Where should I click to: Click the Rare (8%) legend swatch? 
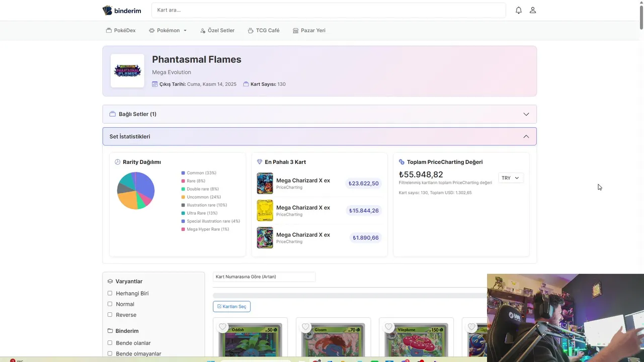click(x=183, y=181)
